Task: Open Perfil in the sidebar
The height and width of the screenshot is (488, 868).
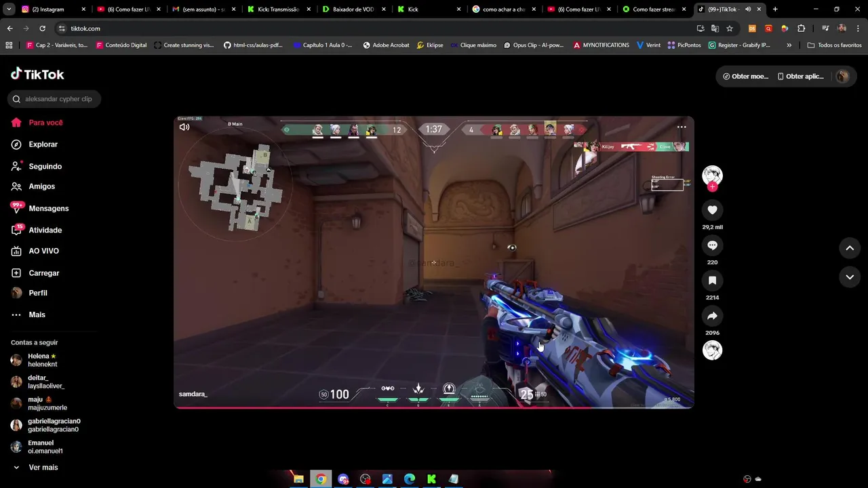Action: tap(29, 293)
